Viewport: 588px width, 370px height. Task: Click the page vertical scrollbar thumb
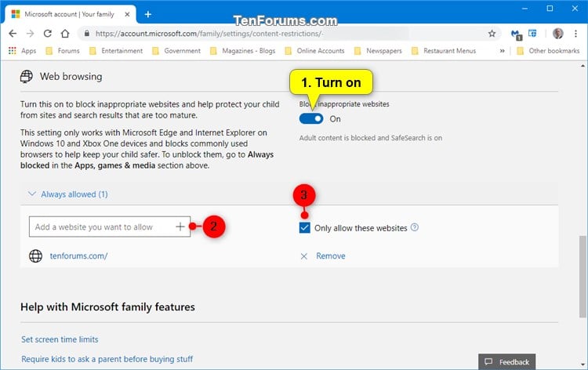click(x=583, y=276)
